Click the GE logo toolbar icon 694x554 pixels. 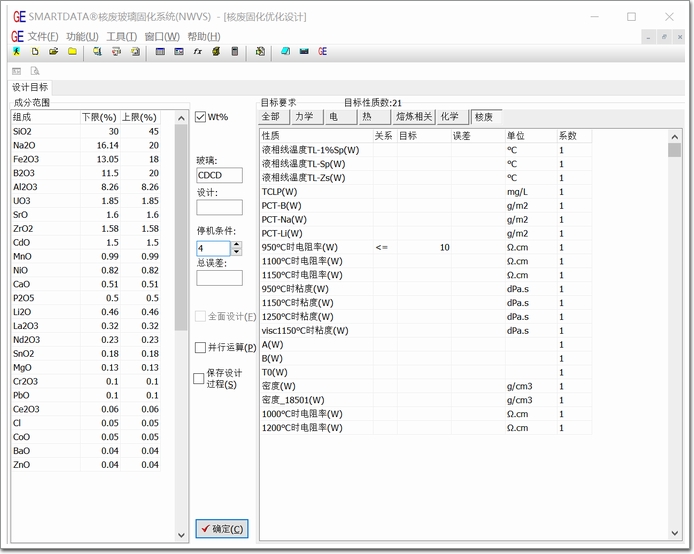point(322,52)
